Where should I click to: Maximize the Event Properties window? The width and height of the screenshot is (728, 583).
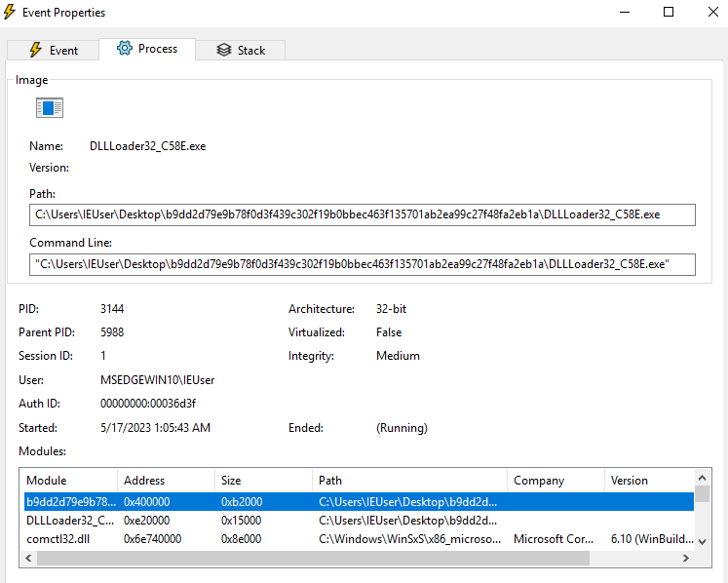[x=669, y=13]
